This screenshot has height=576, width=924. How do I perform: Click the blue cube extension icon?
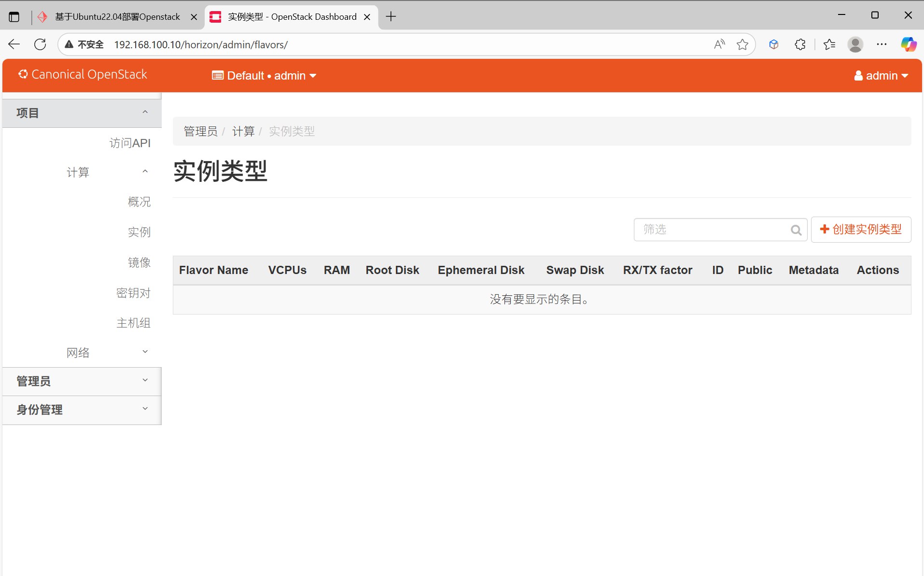(774, 44)
